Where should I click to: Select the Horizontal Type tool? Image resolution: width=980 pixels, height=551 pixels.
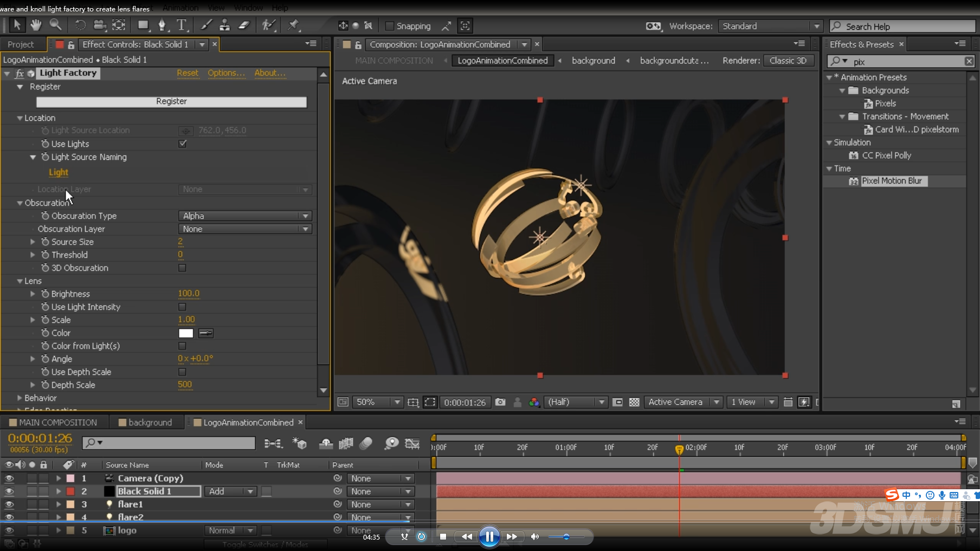[181, 25]
